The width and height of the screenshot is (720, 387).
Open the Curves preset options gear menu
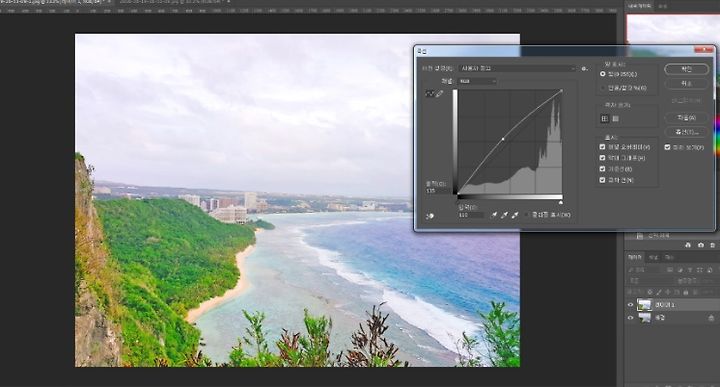[x=585, y=68]
